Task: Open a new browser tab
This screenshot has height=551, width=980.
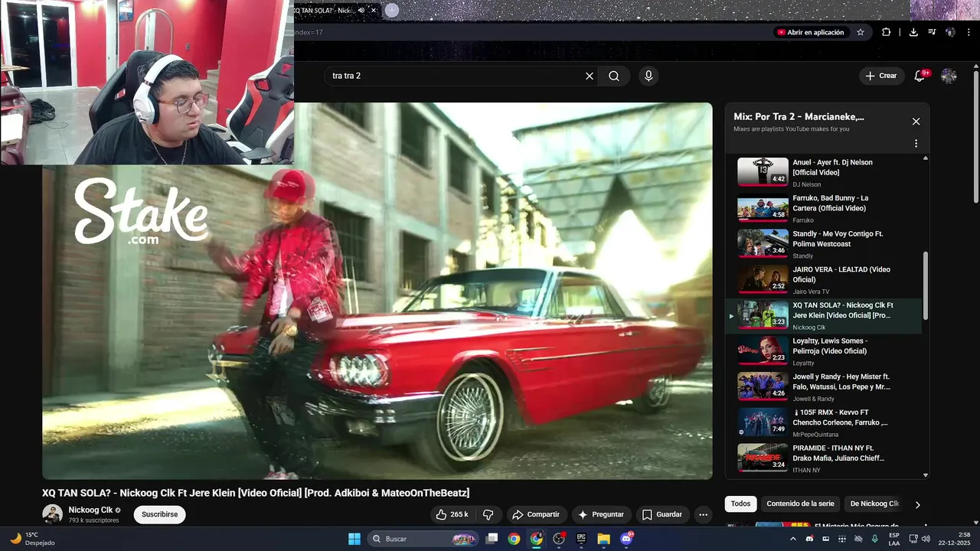Action: tap(392, 10)
